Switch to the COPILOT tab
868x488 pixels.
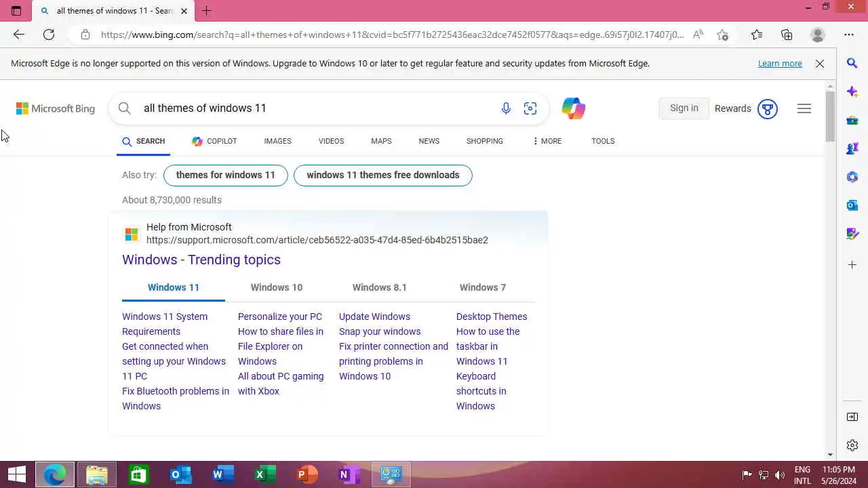pyautogui.click(x=214, y=141)
